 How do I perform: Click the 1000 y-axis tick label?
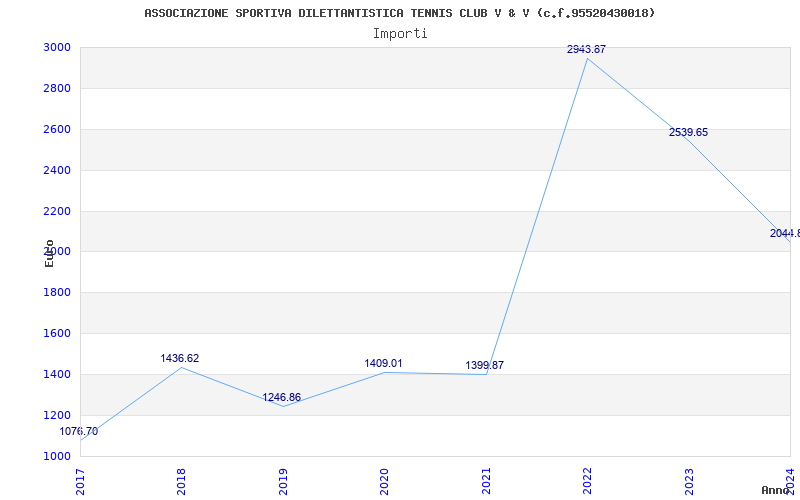(x=56, y=456)
